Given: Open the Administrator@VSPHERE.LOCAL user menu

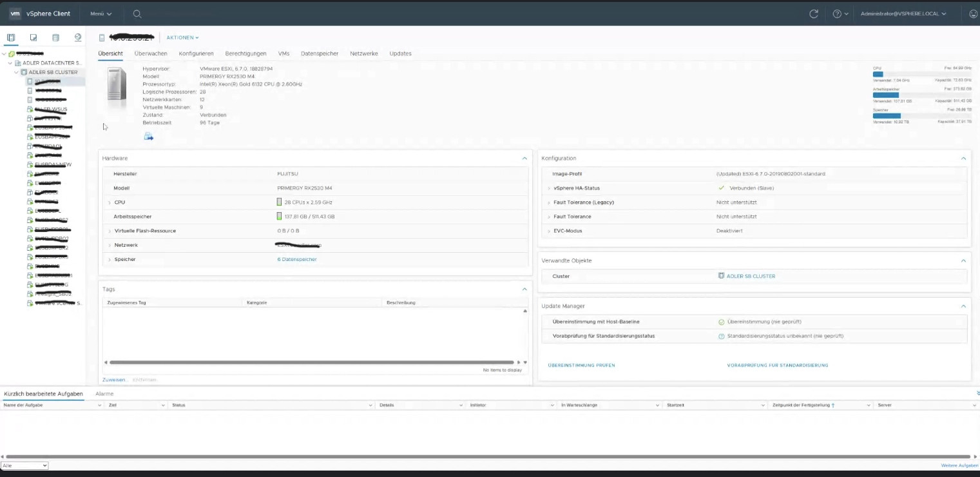Looking at the screenshot, I should coord(903,14).
